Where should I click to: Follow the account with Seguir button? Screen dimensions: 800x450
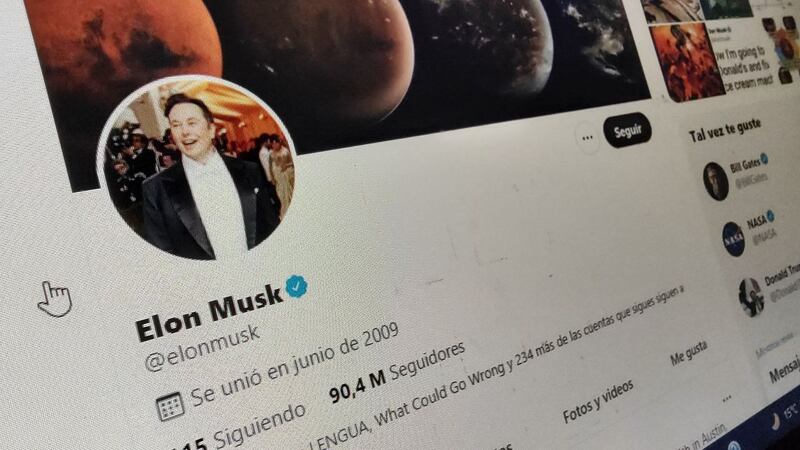(x=628, y=131)
